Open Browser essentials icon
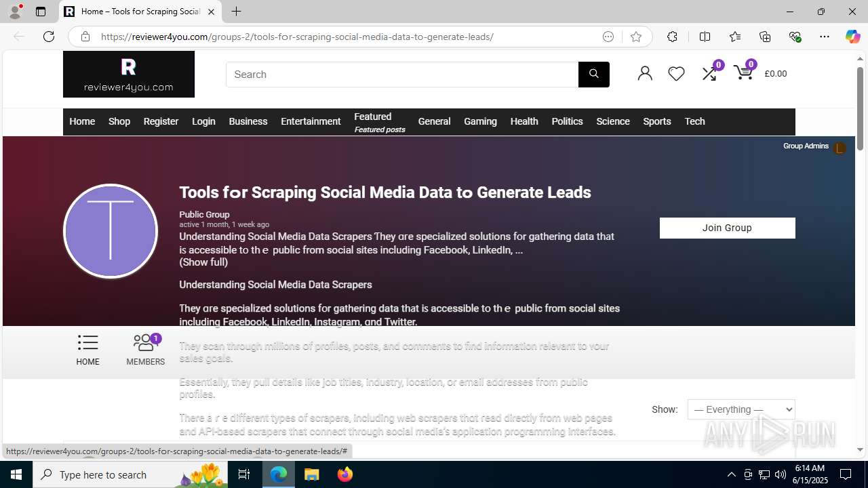 click(x=795, y=37)
